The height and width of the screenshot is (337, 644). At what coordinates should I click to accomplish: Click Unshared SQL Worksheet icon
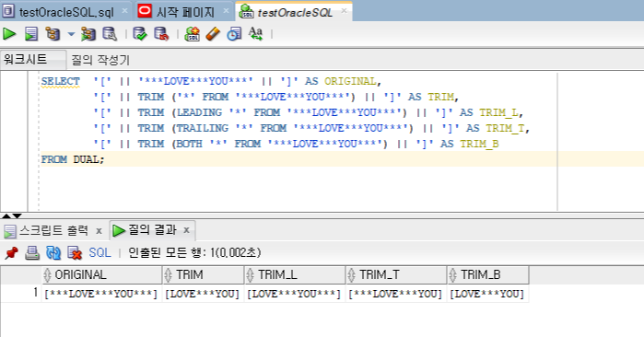pos(193,34)
